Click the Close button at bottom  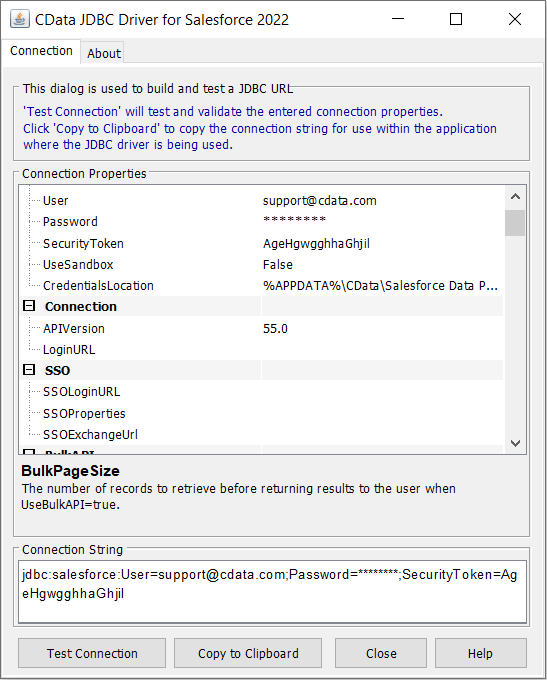[381, 653]
